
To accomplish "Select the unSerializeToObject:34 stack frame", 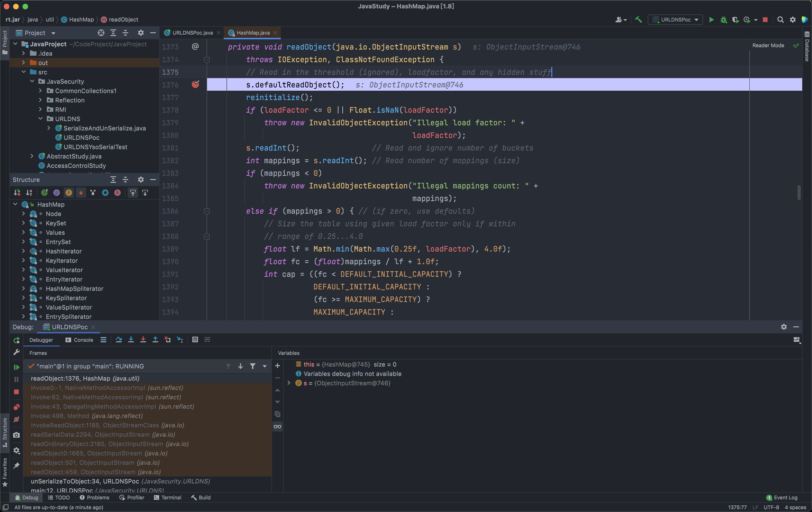I will [147, 481].
